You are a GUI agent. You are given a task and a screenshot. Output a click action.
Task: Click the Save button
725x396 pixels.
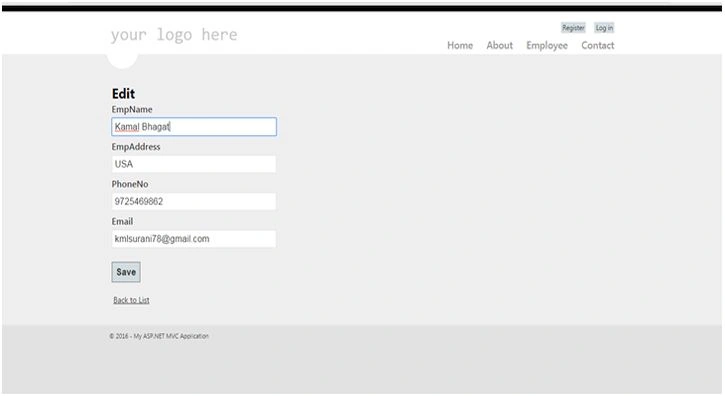pyautogui.click(x=126, y=272)
